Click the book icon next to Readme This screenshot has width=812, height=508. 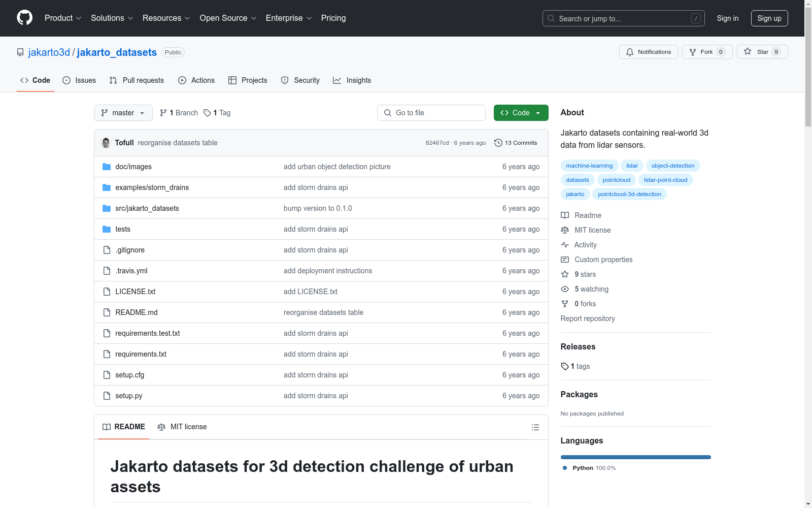pyautogui.click(x=565, y=215)
